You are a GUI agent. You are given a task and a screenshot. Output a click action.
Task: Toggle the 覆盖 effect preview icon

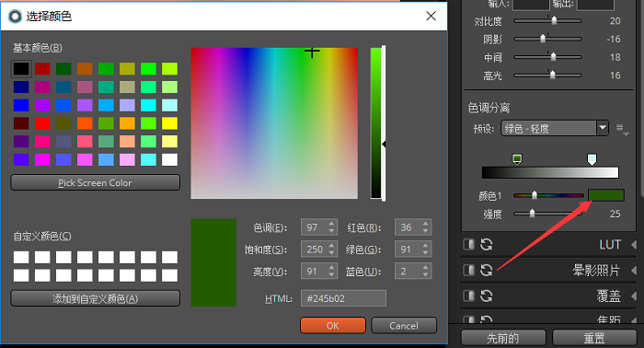(x=468, y=296)
